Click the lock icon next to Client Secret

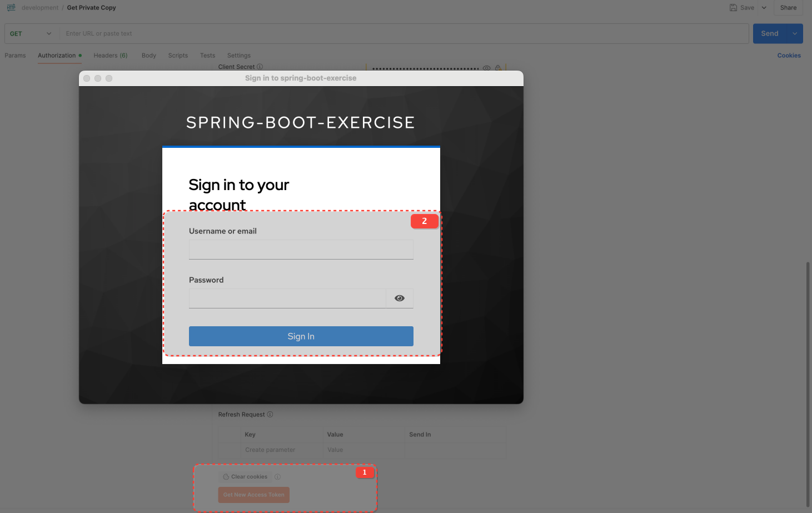pyautogui.click(x=498, y=68)
